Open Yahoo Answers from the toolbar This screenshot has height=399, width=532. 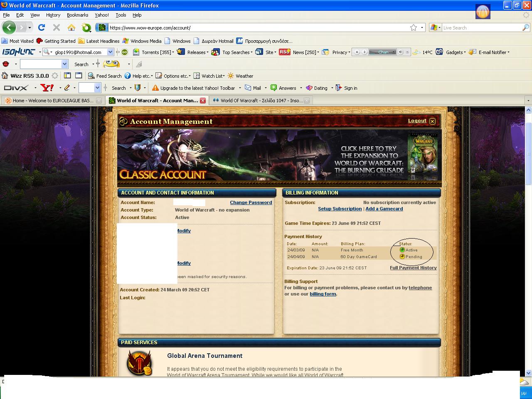pos(283,88)
